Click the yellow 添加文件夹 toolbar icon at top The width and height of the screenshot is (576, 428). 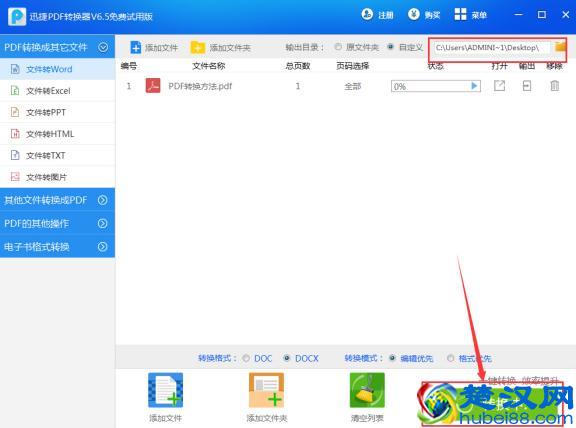click(198, 47)
